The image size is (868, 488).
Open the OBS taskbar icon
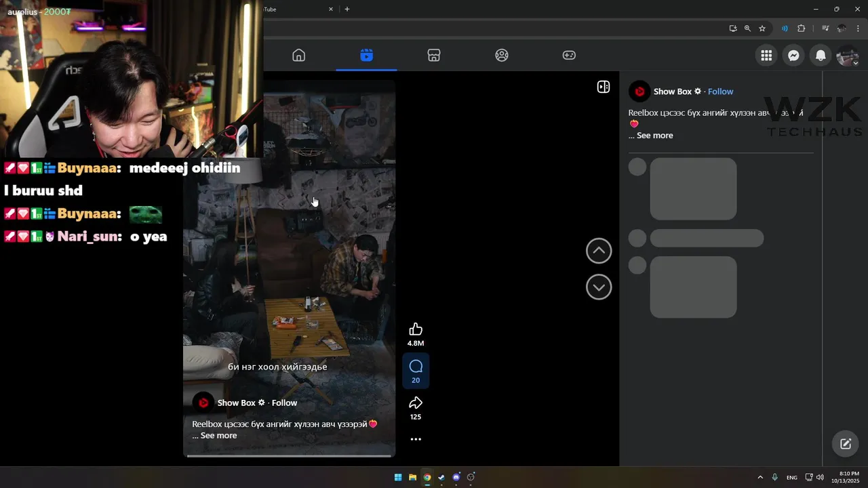471,477
